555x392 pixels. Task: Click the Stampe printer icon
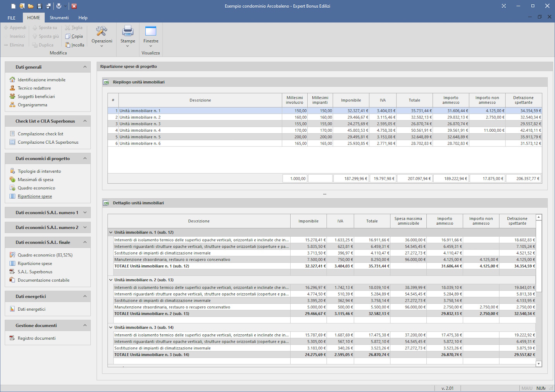128,31
